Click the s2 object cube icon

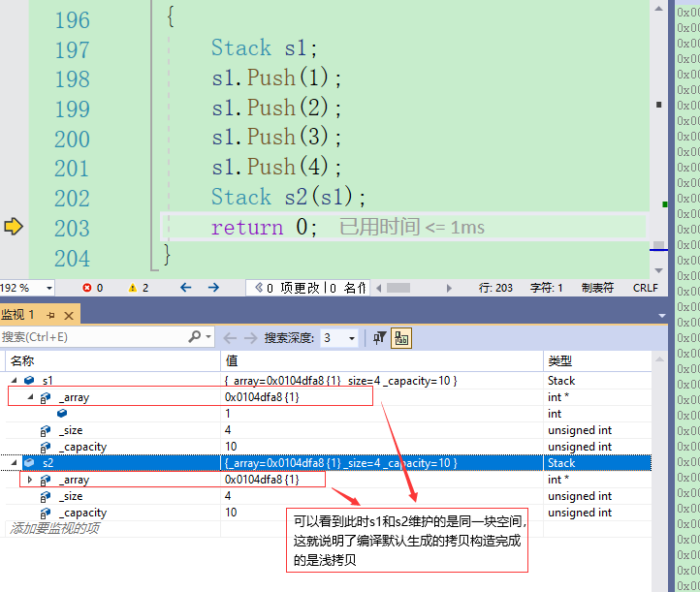pos(29,463)
